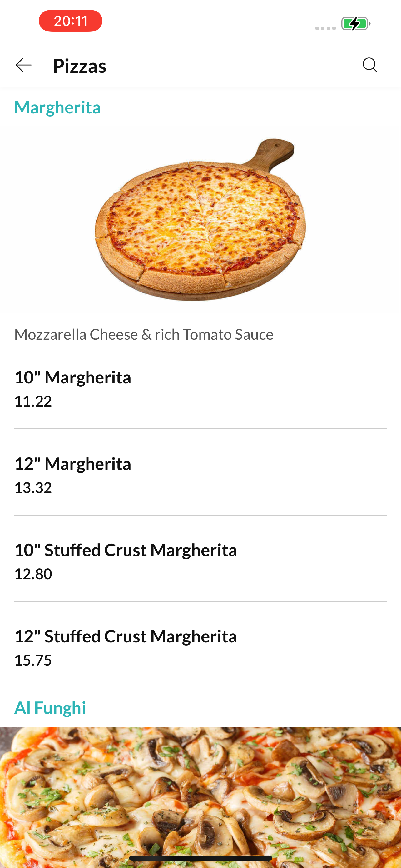Tap the 15.75 price label

(x=33, y=660)
